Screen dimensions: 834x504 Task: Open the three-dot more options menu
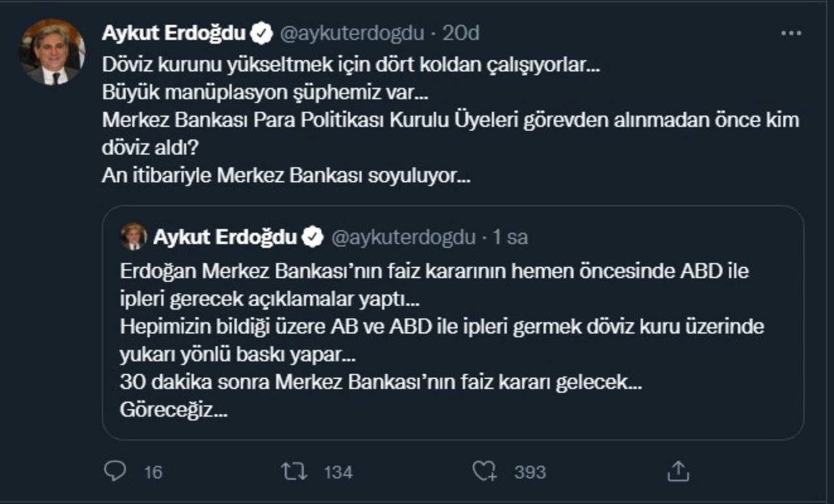pyautogui.click(x=791, y=33)
